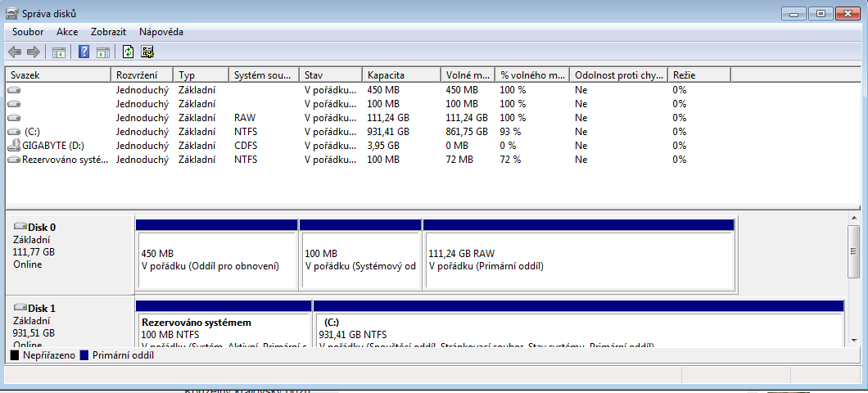Toggle the action pane toolbar icon
The image size is (868, 393).
[102, 52]
